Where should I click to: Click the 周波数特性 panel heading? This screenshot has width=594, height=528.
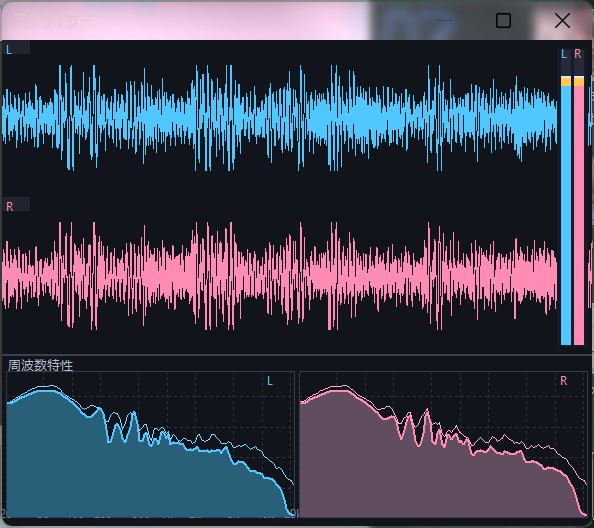click(40, 366)
